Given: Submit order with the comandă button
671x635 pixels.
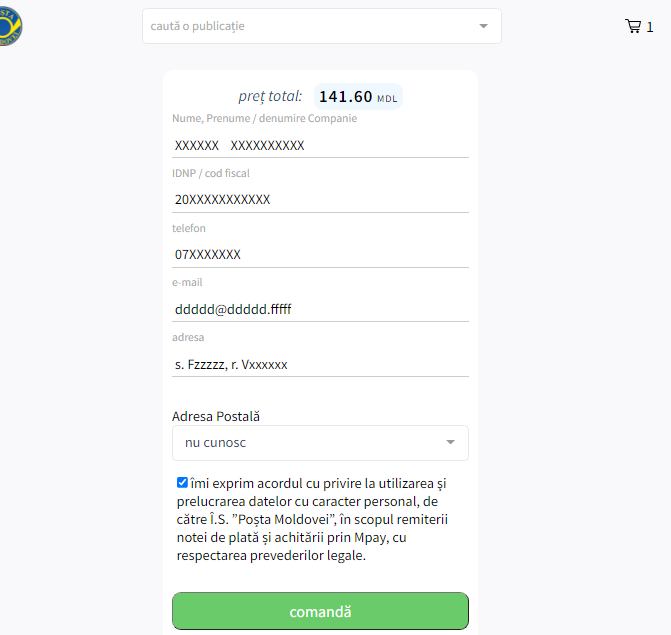Looking at the screenshot, I should [x=320, y=611].
